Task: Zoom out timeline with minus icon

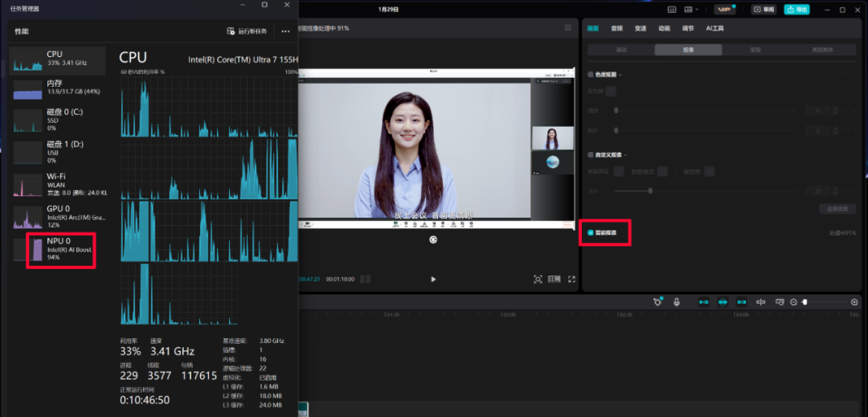Action: [794, 302]
